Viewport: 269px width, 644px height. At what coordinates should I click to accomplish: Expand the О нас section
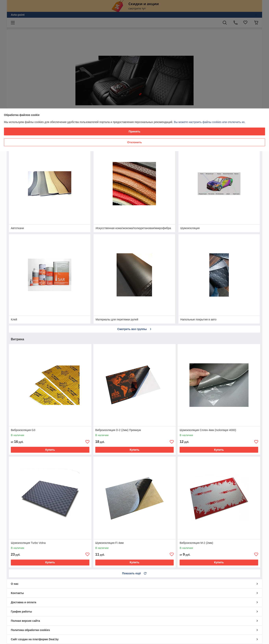click(134, 584)
